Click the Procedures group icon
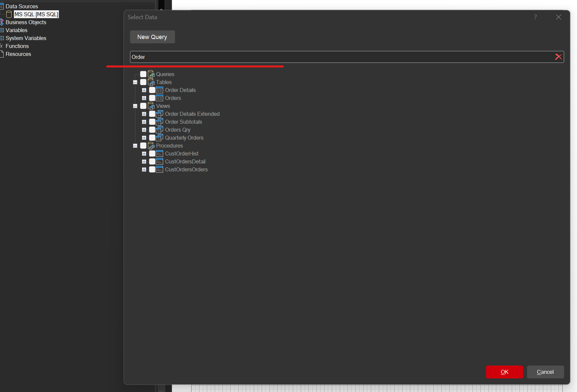577x392 pixels. click(x=151, y=146)
